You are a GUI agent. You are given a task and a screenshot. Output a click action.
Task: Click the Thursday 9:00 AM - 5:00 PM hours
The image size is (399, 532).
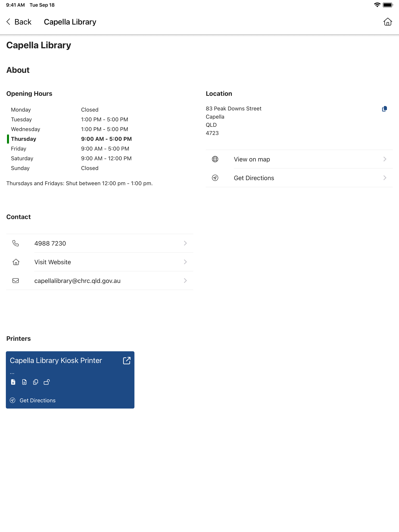[x=106, y=139]
